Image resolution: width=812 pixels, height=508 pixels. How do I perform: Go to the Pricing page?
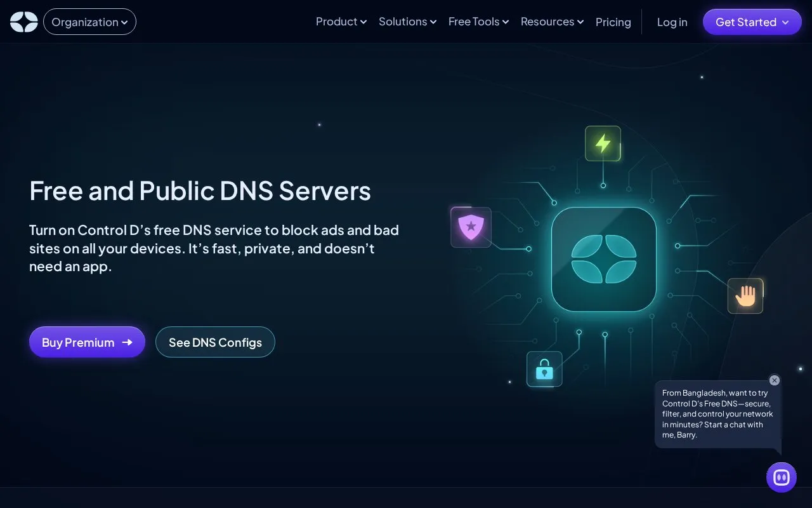tap(613, 22)
